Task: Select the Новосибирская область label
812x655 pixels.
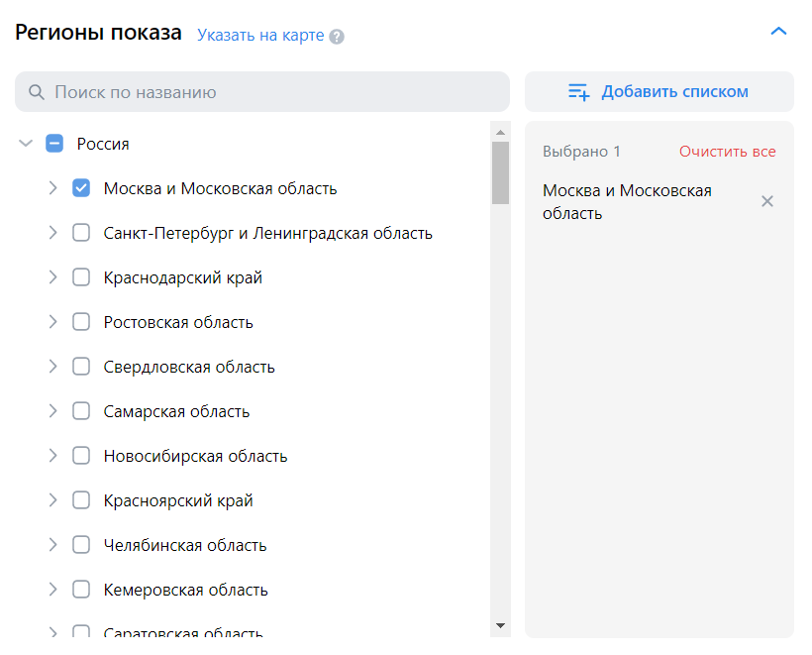Action: 195,456
